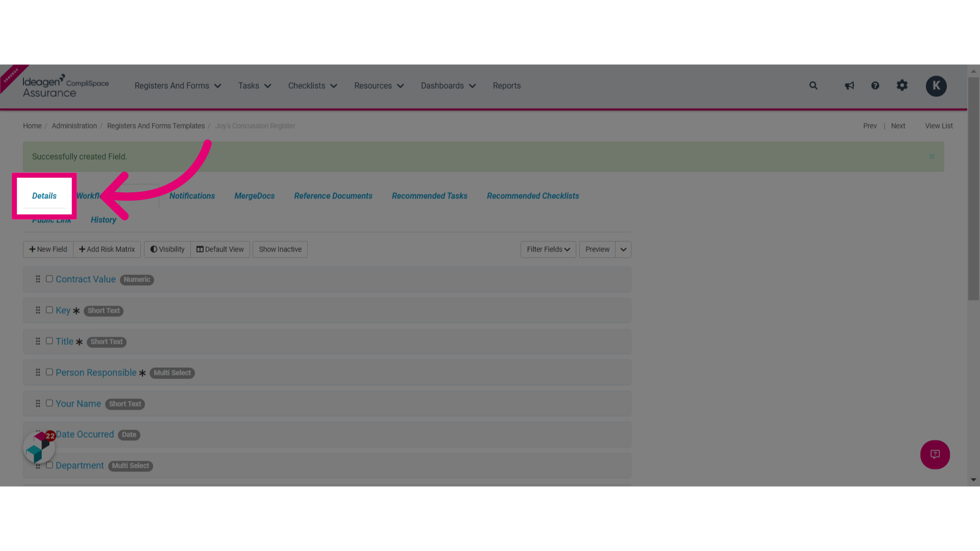Screen dimensions: 980x551
Task: Open the Person Responsible field link
Action: point(96,372)
